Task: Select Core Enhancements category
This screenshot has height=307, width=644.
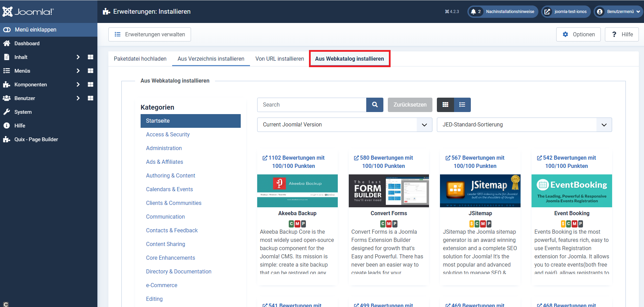Action: 170,258
